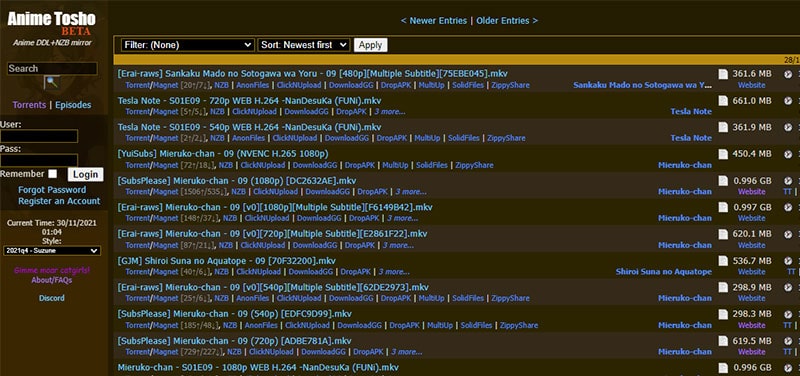This screenshot has width=800, height=376.
Task: Click clock icon in YuiSubs Mieruko-chan row
Action: pyautogui.click(x=788, y=154)
